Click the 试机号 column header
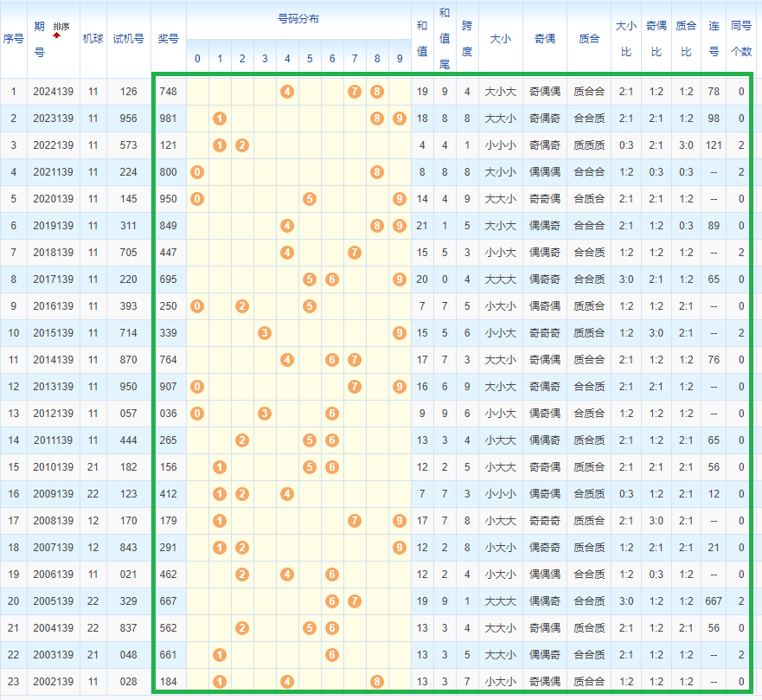The image size is (762, 700). [129, 39]
